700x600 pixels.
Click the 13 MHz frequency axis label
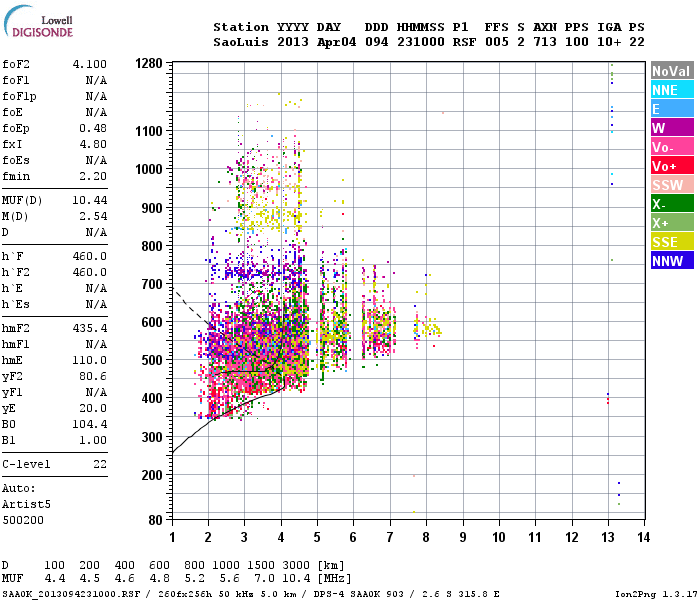(x=608, y=537)
